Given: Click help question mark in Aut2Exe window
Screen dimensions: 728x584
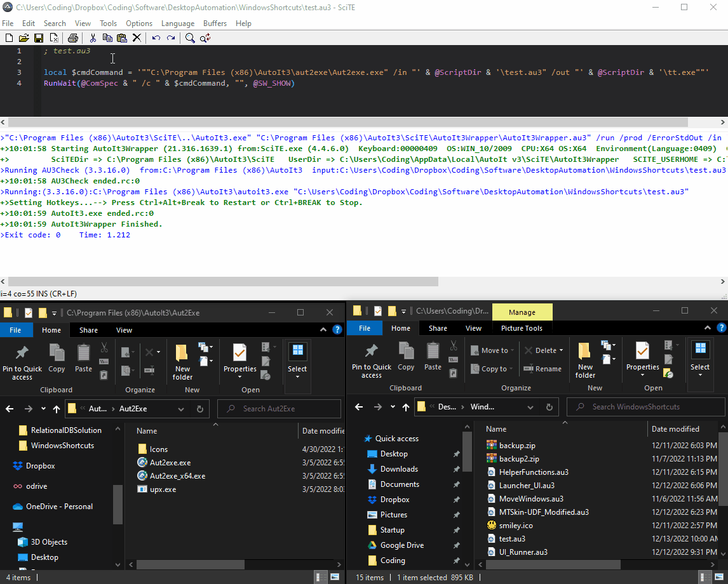Looking at the screenshot, I should pos(337,330).
